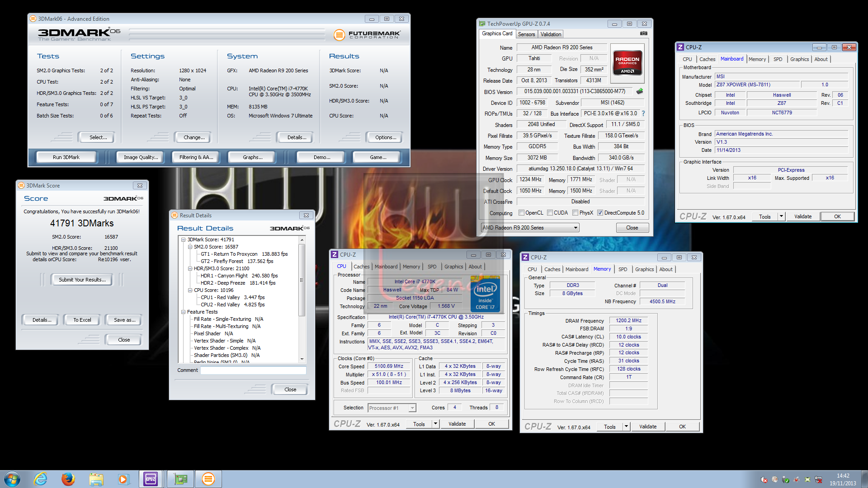Click the To Excel button
Image resolution: width=868 pixels, height=488 pixels.
tap(82, 320)
